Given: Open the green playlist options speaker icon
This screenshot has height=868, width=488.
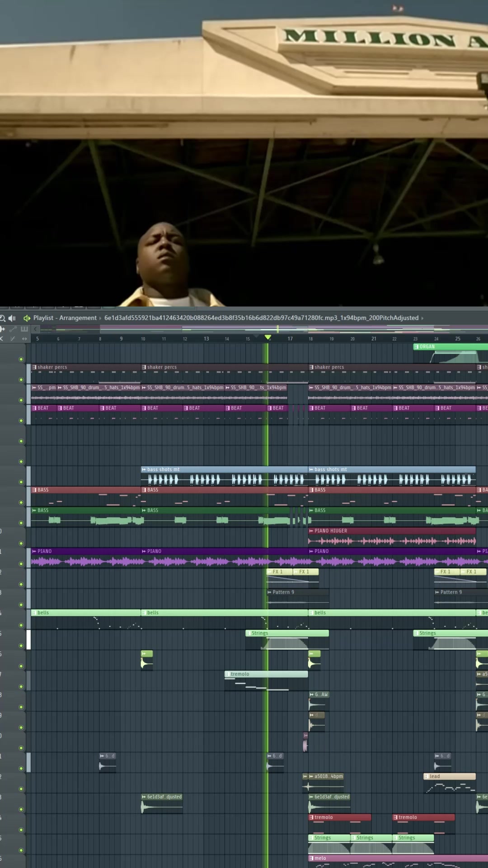Looking at the screenshot, I should point(27,318).
